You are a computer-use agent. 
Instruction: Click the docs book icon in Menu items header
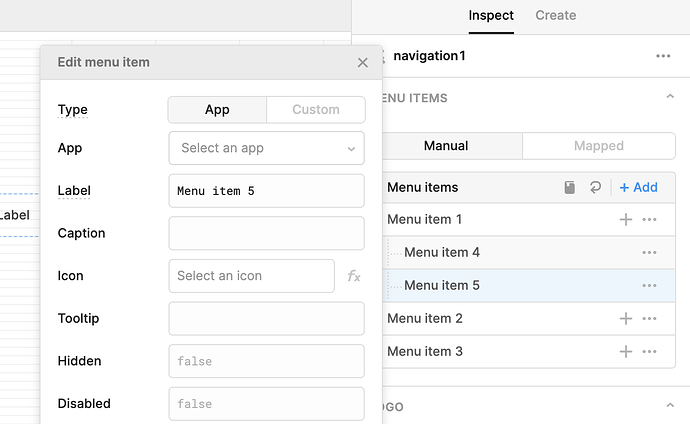click(570, 187)
